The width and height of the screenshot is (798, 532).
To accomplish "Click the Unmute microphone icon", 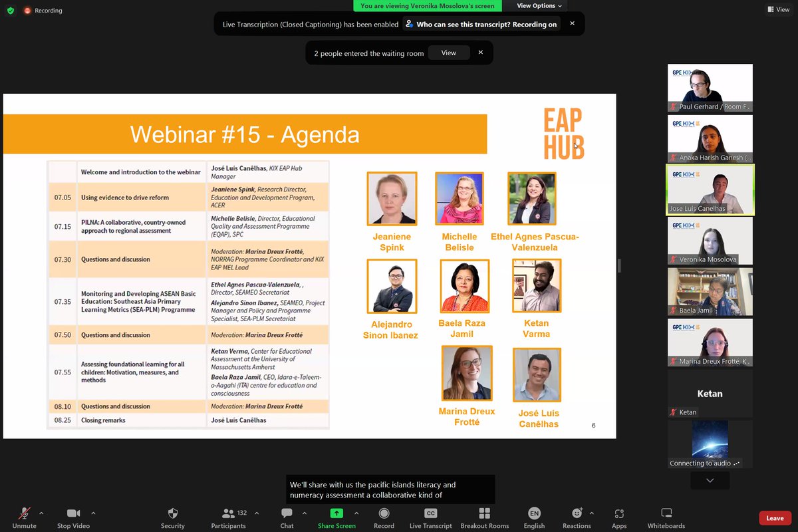I will click(x=25, y=513).
